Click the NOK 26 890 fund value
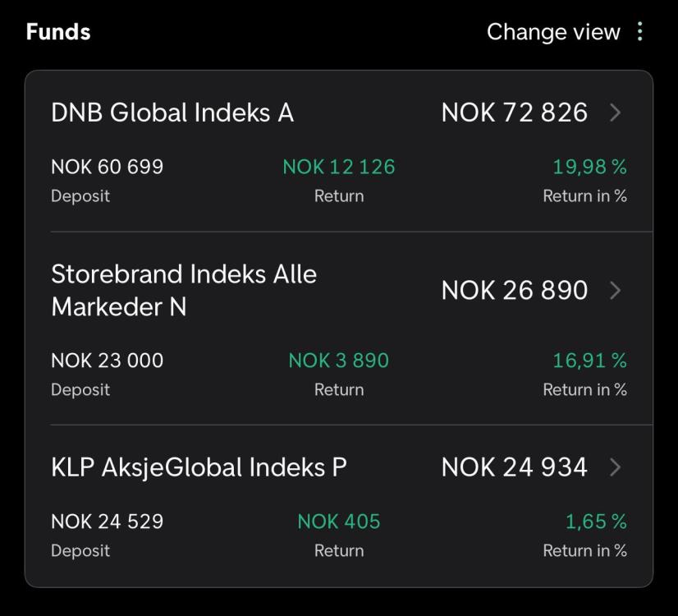The height and width of the screenshot is (616, 678). click(514, 290)
